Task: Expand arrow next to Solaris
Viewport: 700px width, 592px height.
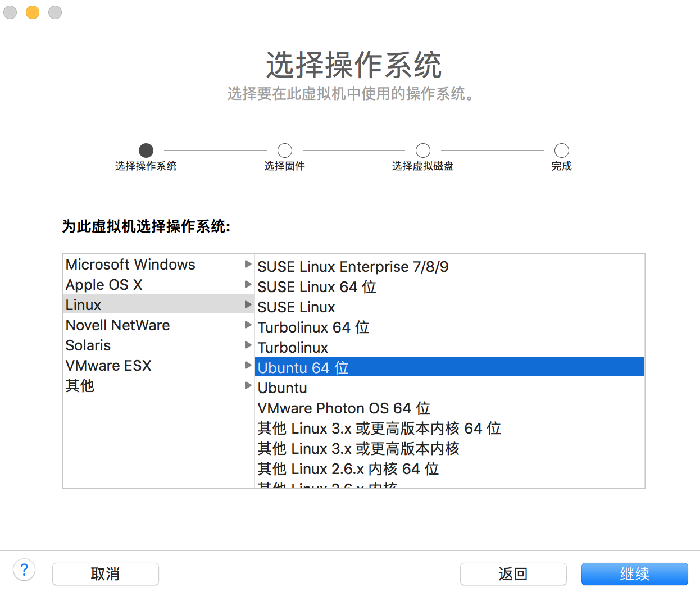Action: click(248, 345)
